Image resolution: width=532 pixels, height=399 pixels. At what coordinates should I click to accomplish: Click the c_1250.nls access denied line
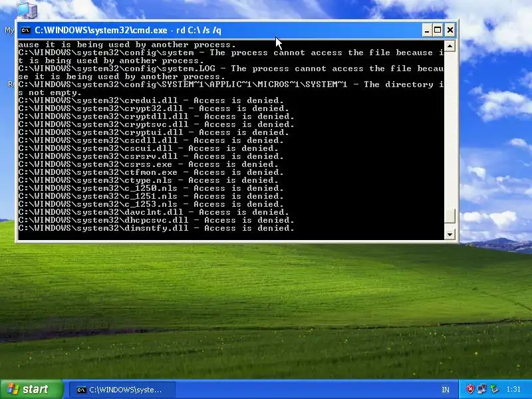[x=151, y=188]
